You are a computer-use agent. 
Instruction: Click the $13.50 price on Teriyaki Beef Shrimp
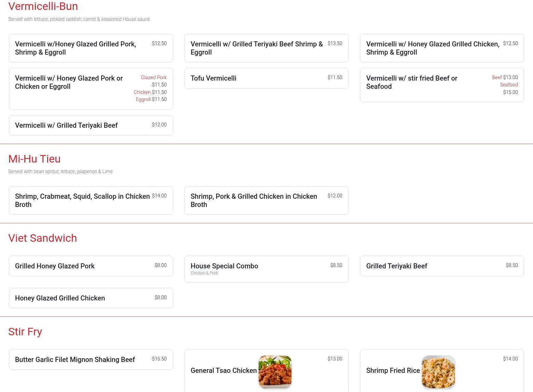[x=335, y=43]
